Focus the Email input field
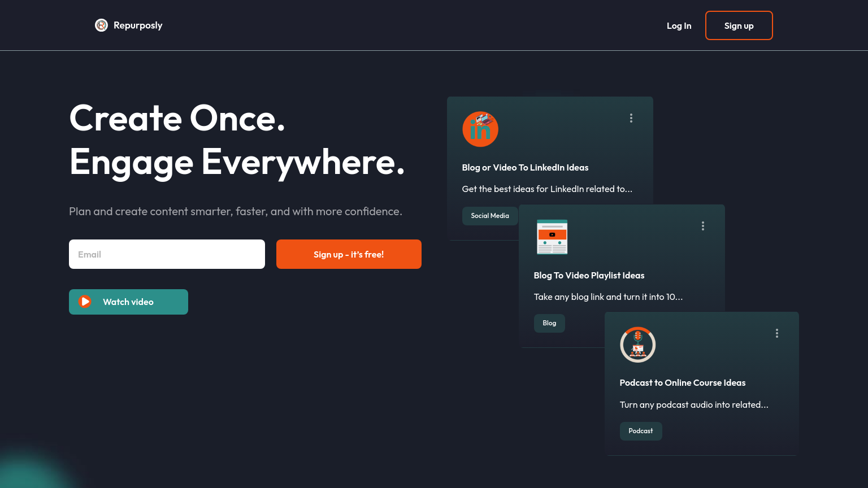This screenshot has height=488, width=868. pyautogui.click(x=167, y=254)
